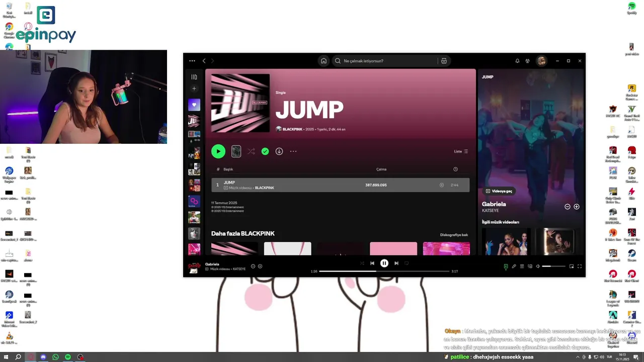This screenshot has width=644, height=362.
Task: Open more options ellipsis for JUMP
Action: coord(293,151)
